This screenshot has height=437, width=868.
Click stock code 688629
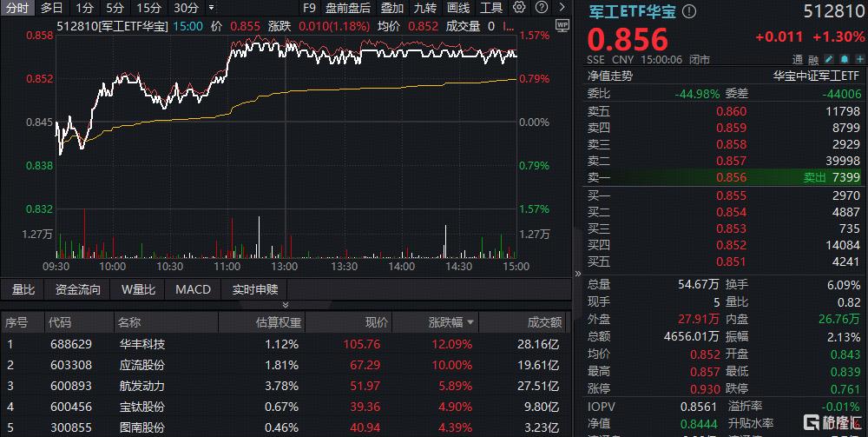tap(69, 344)
